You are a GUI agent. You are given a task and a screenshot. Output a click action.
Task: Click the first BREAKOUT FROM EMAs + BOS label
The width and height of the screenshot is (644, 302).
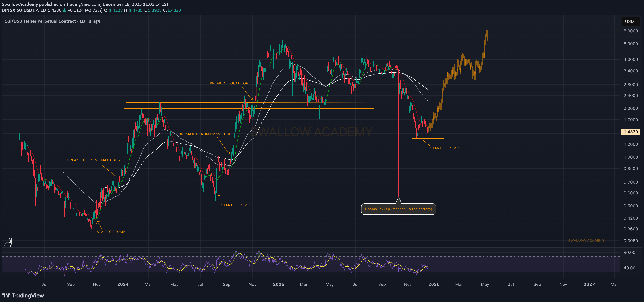coord(93,160)
